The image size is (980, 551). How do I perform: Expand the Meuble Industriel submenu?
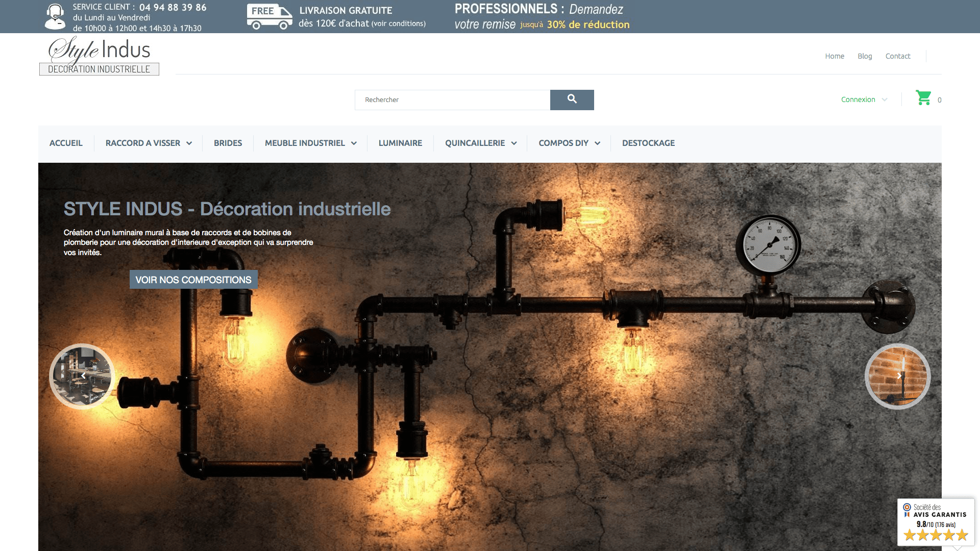(310, 143)
